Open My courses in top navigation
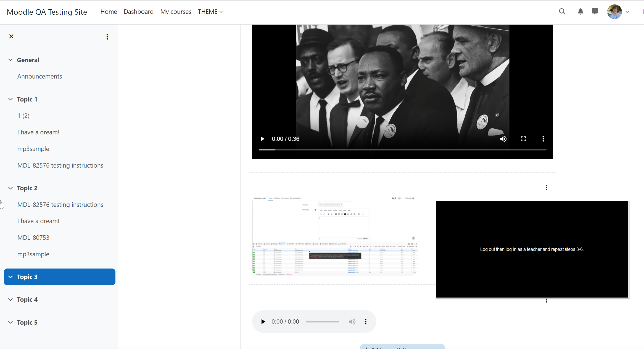 click(176, 12)
